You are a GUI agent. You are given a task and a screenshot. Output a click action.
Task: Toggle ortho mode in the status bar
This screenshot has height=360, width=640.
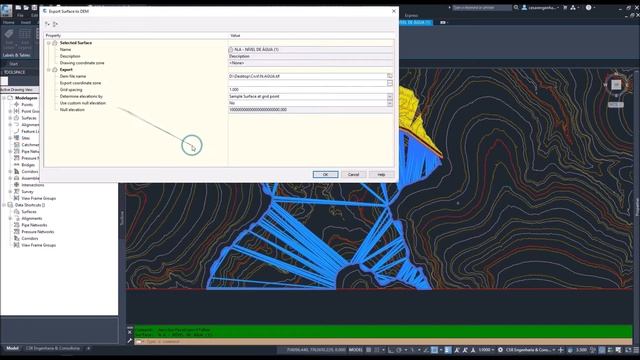[391, 350]
